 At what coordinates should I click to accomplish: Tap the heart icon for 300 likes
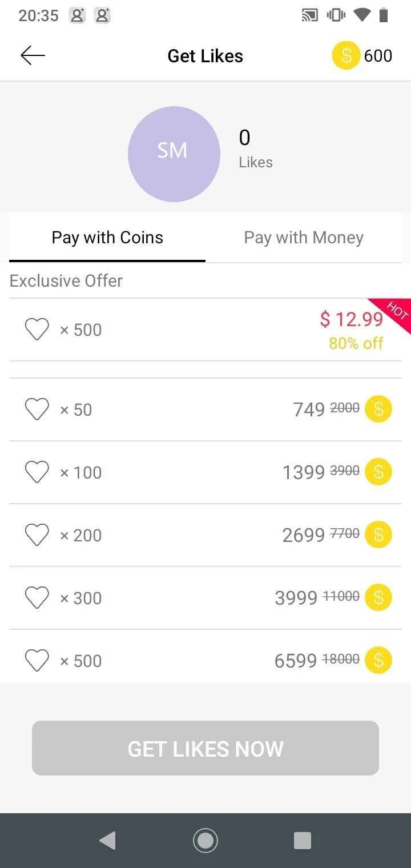37,598
